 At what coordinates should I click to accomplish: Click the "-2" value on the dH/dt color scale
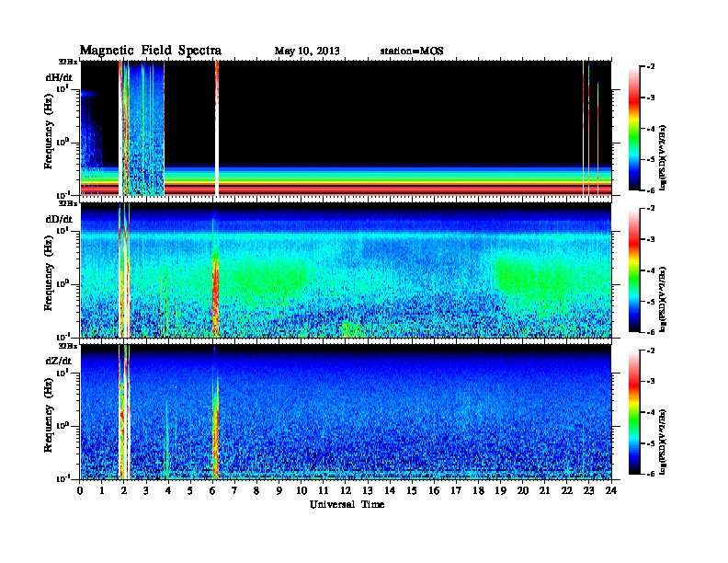pyautogui.click(x=651, y=67)
